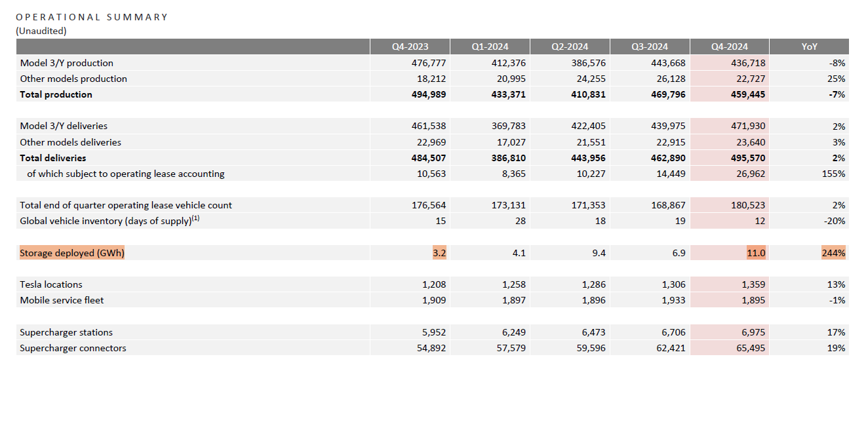
Task: Select the Q4-2024 column header
Action: (x=729, y=47)
